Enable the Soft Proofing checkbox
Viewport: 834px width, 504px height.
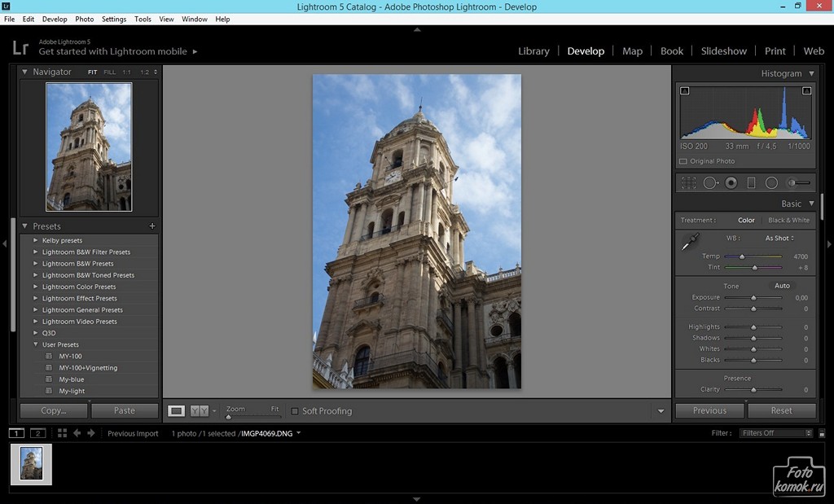295,411
